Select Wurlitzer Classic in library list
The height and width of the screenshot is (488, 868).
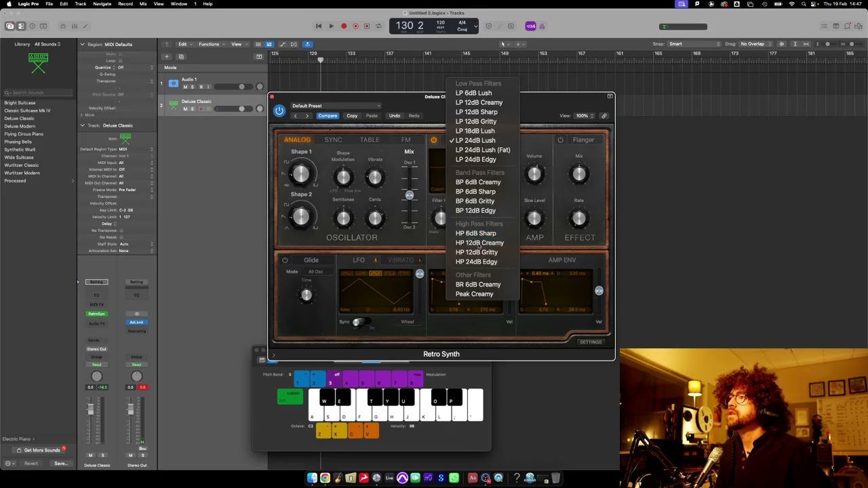pyautogui.click(x=22, y=165)
